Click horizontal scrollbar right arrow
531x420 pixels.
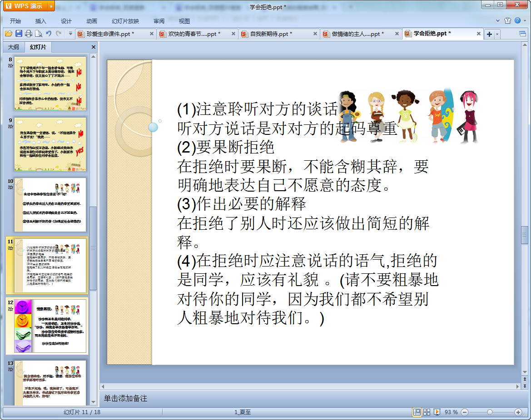pyautogui.click(x=517, y=386)
